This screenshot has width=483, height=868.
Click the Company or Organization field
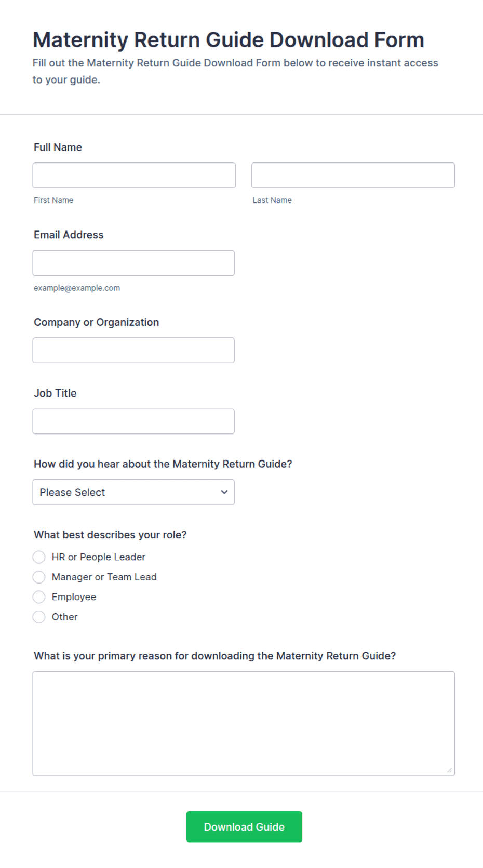(x=133, y=350)
